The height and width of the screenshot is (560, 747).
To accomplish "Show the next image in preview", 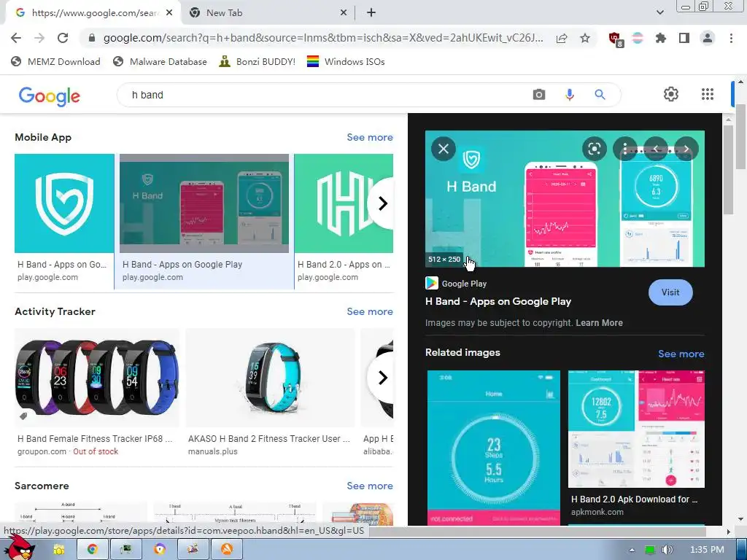I will [686, 149].
